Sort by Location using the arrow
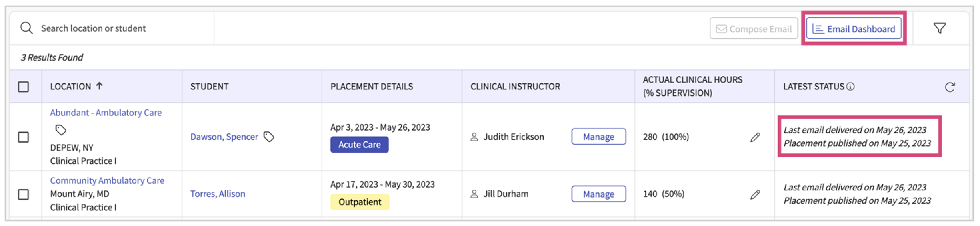The height and width of the screenshot is (226, 980). coord(100,86)
